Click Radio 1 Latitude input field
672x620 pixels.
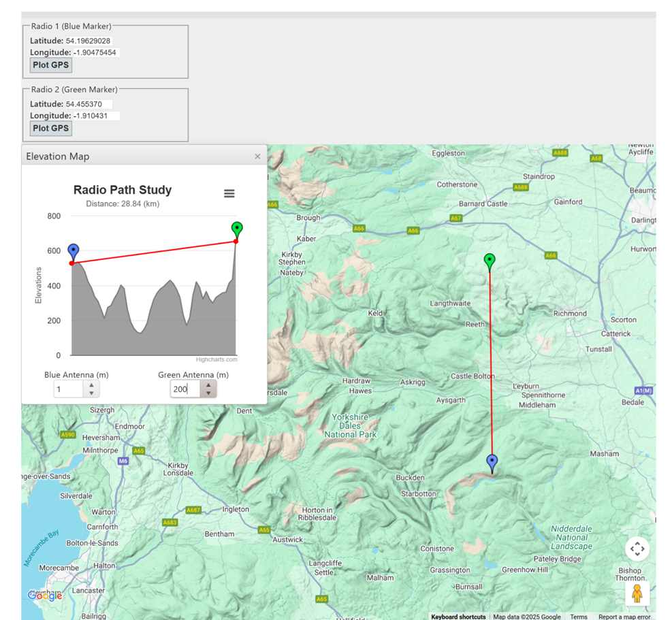(92, 42)
